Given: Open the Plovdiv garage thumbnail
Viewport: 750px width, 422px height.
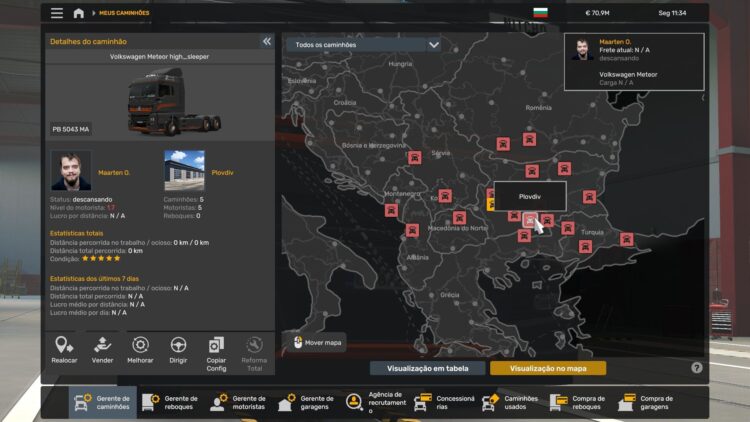Looking at the screenshot, I should (184, 171).
